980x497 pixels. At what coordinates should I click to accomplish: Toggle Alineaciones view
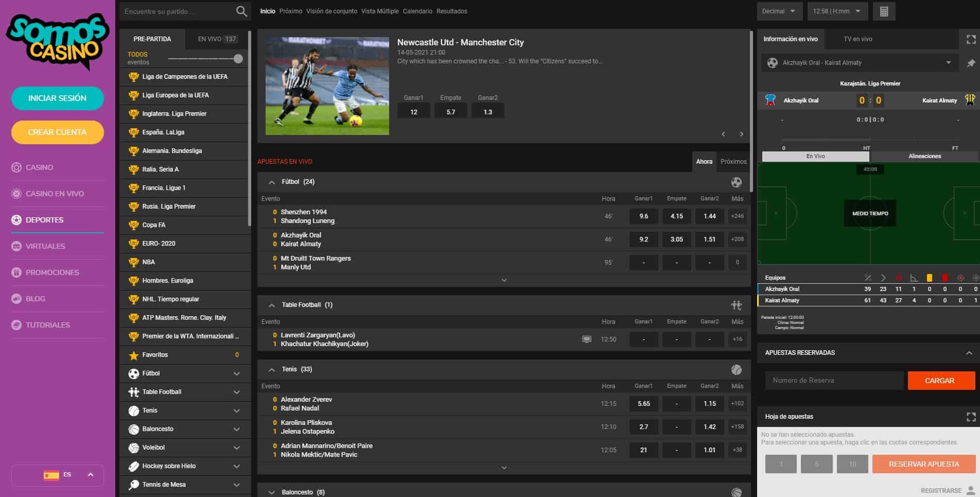[924, 156]
